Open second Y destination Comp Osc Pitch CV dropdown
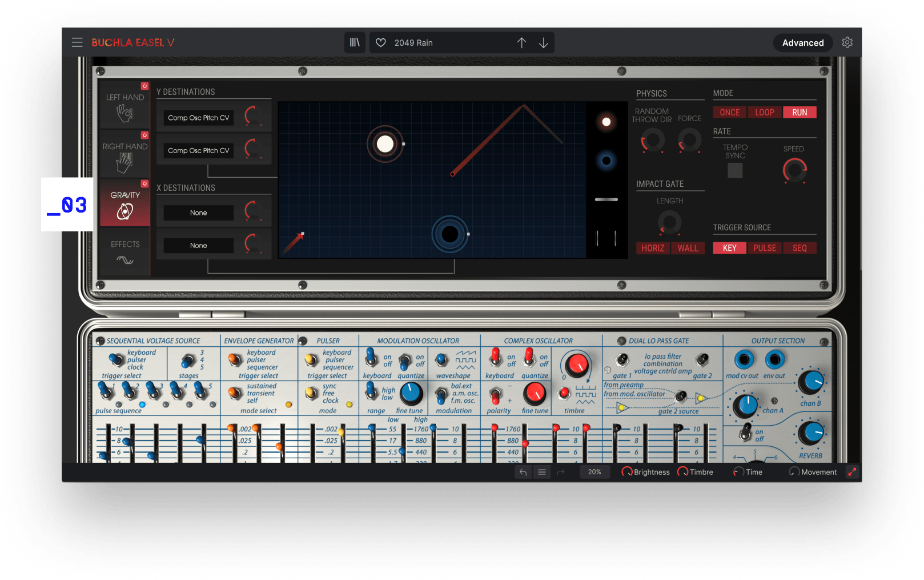 [199, 150]
